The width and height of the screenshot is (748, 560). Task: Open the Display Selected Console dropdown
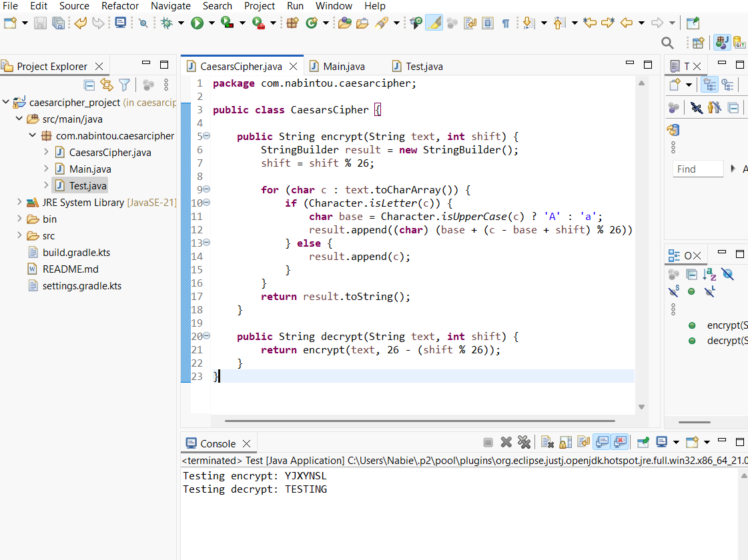point(676,443)
